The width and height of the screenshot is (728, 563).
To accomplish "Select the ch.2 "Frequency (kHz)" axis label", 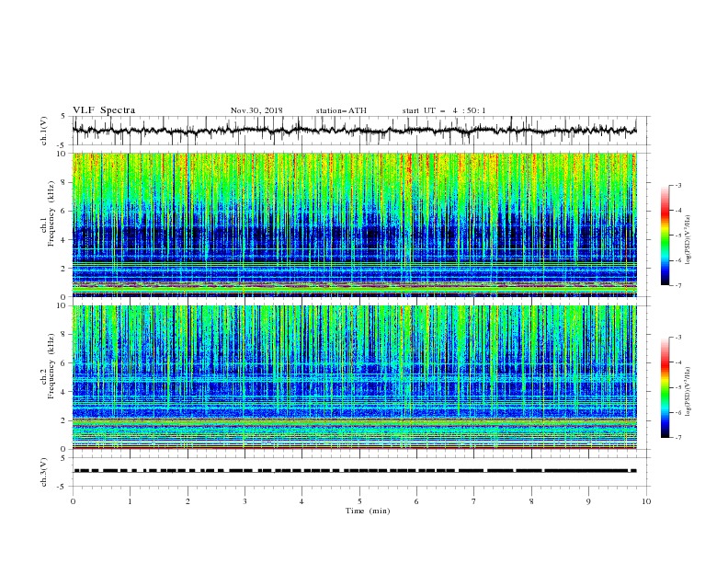I will pyautogui.click(x=51, y=366).
